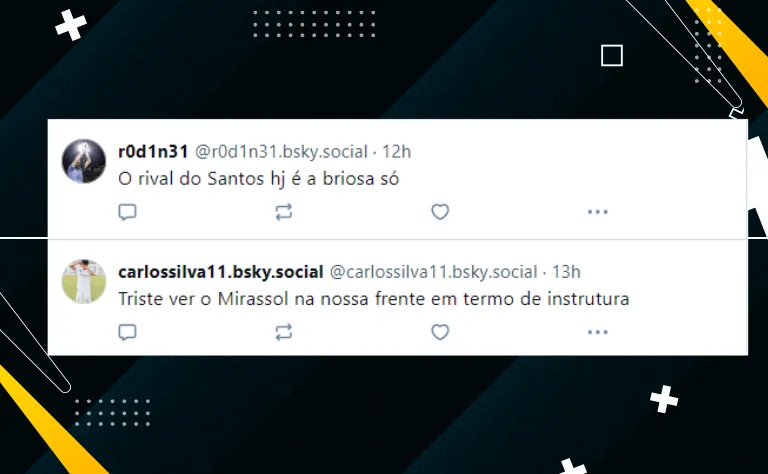Screen dimensions: 768x474
Task: Reply to carlossilva11's Mirassol post
Action: pyautogui.click(x=127, y=332)
